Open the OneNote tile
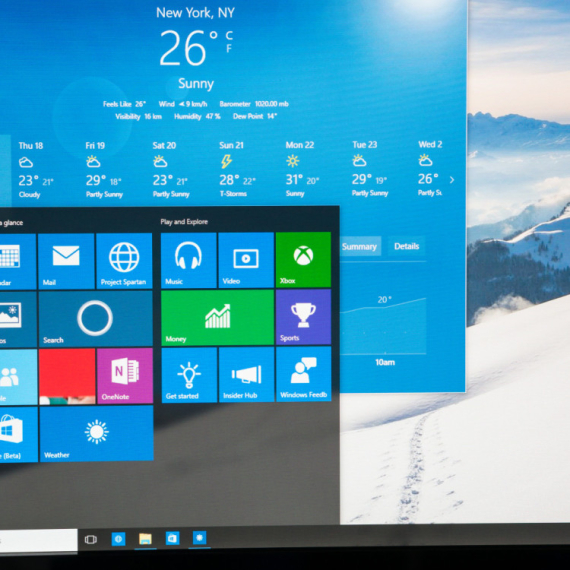Image resolution: width=570 pixels, height=570 pixels. point(125,376)
